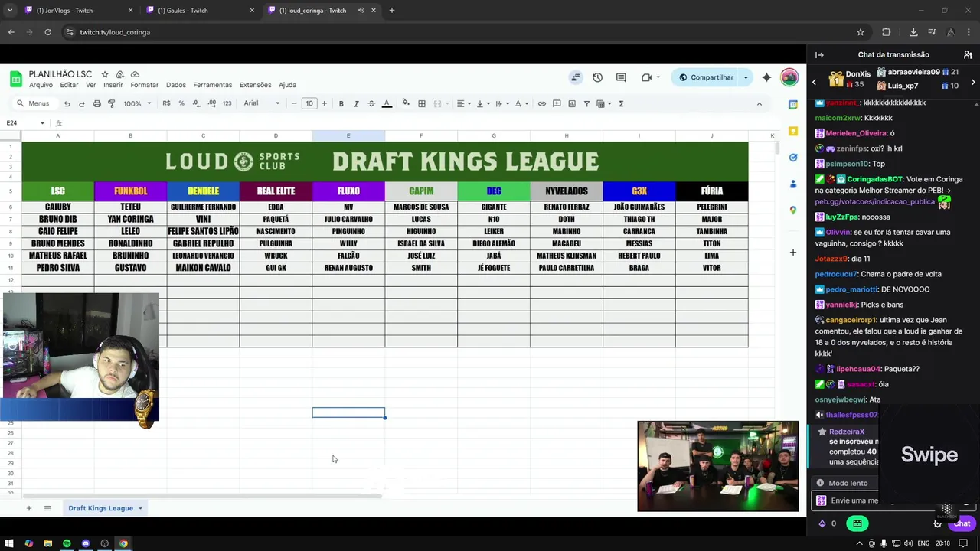Open the Editar menu
980x551 pixels.
(x=69, y=85)
